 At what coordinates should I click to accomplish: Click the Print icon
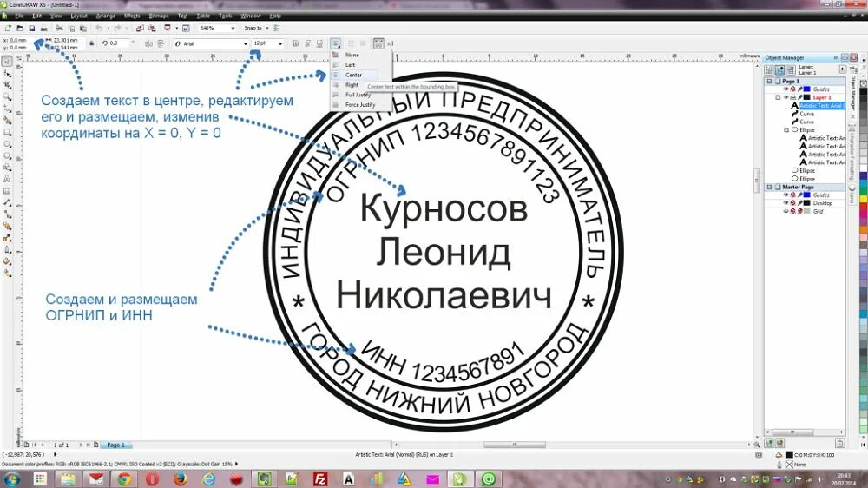(x=43, y=29)
